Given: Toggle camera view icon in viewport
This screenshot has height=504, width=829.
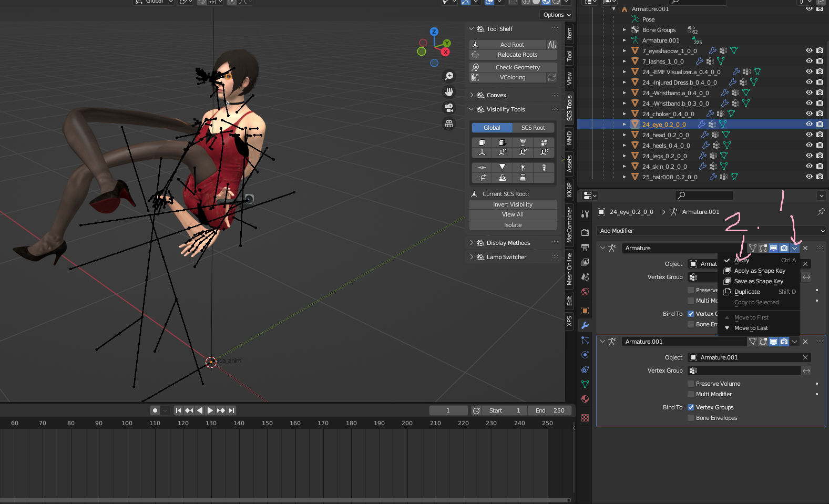Looking at the screenshot, I should point(449,108).
